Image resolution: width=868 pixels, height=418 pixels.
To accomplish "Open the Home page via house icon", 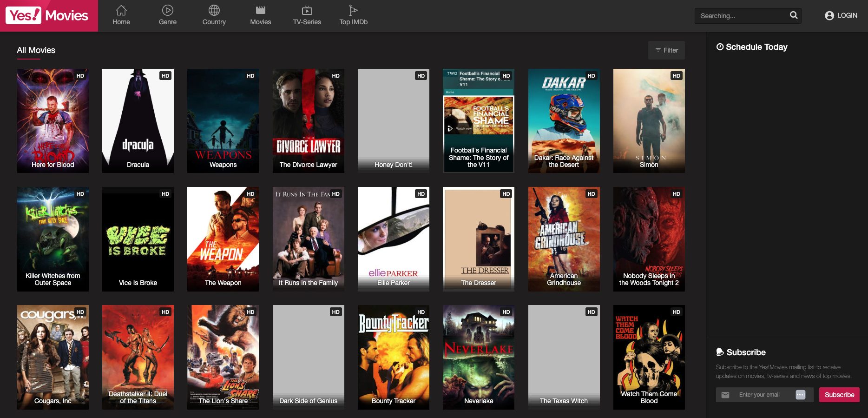I will click(x=121, y=10).
